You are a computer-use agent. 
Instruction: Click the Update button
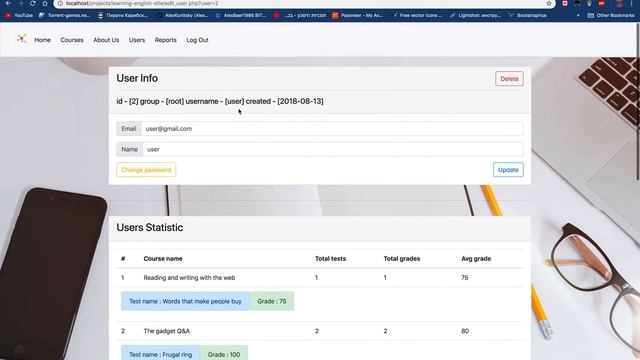[x=508, y=170]
